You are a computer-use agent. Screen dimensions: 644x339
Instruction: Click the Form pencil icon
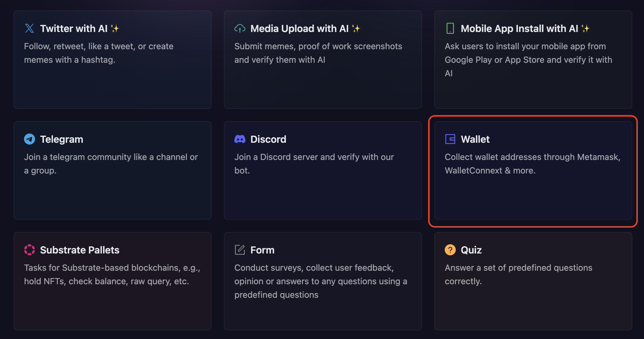(x=240, y=250)
